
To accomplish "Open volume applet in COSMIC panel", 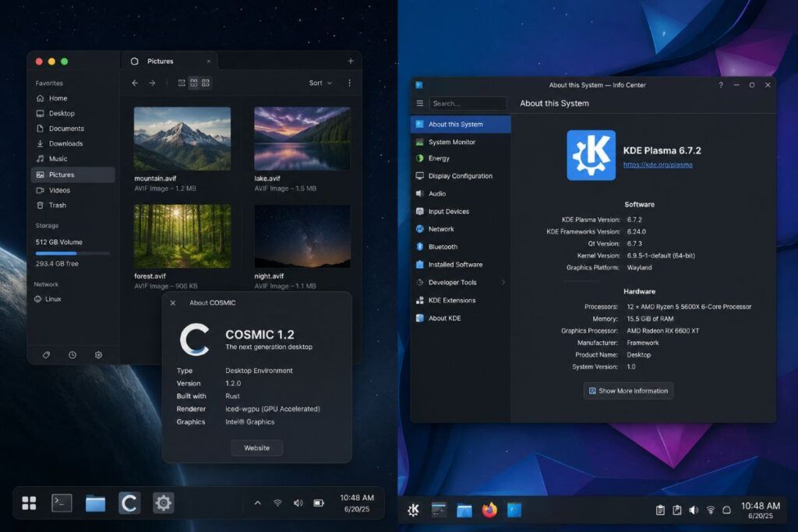I will [x=298, y=503].
